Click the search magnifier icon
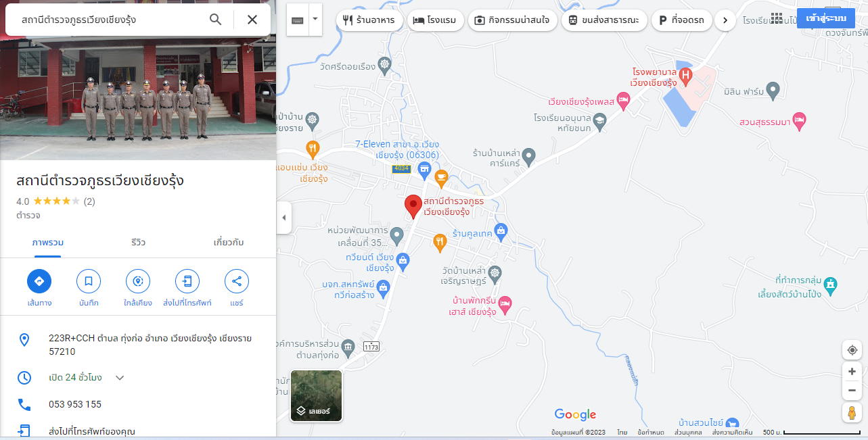 click(x=216, y=20)
